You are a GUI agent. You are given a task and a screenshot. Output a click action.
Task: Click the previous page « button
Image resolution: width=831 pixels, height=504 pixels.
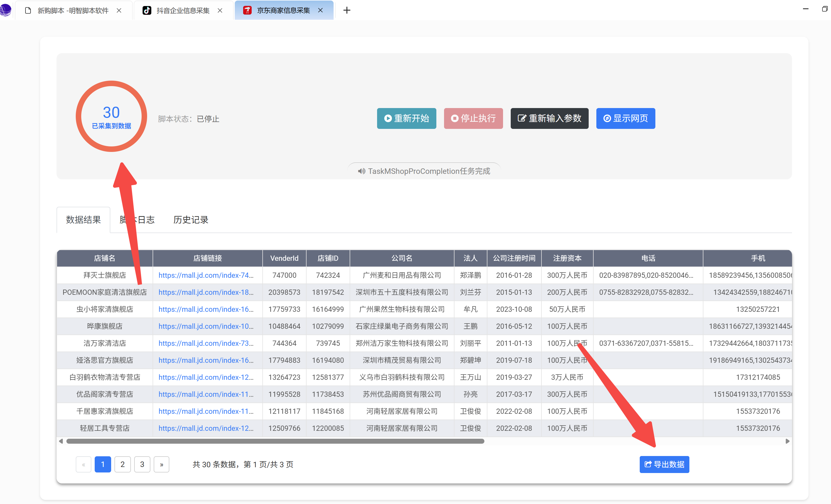[83, 464]
